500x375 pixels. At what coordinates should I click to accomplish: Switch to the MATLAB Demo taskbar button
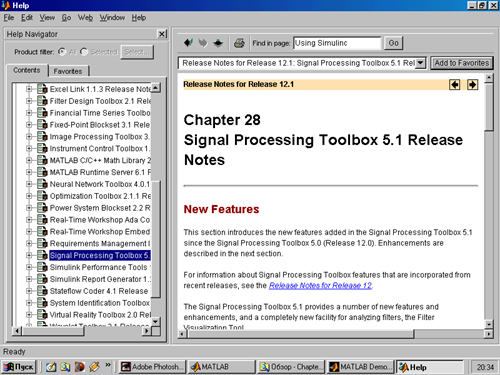point(360,367)
